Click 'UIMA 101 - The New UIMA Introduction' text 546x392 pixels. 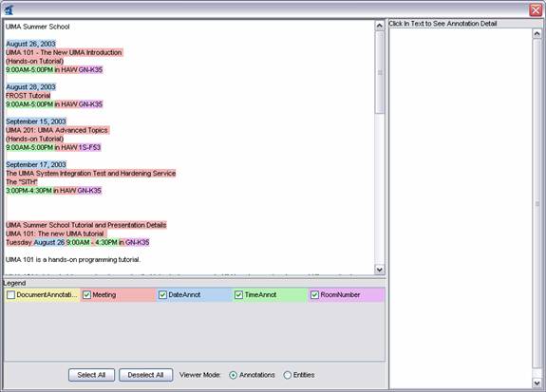(64, 52)
